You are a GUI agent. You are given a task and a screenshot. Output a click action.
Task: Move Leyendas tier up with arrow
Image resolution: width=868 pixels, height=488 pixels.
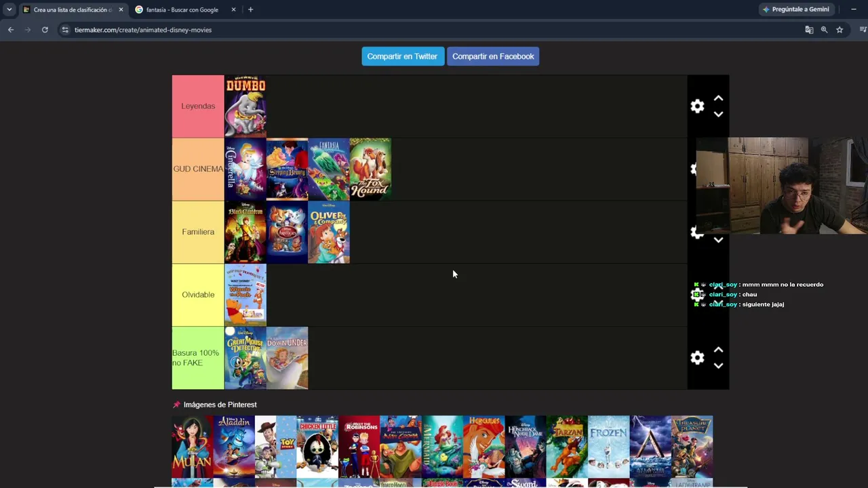click(718, 99)
